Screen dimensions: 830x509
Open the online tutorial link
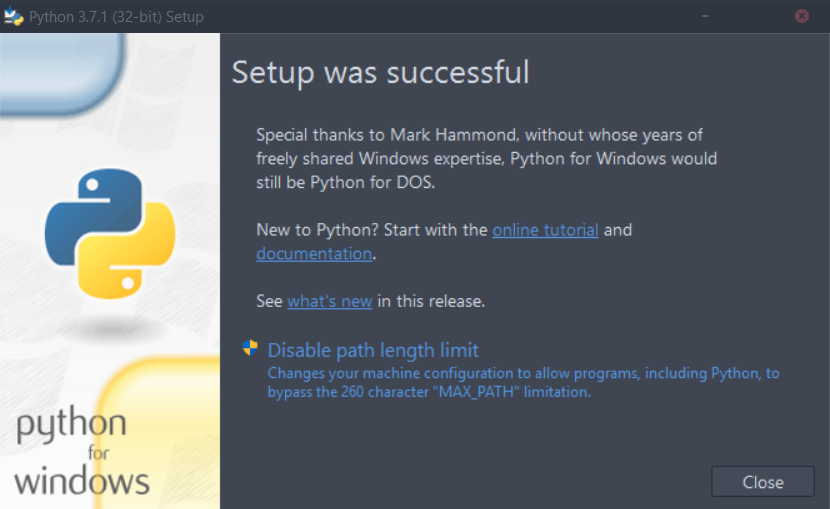pyautogui.click(x=545, y=230)
